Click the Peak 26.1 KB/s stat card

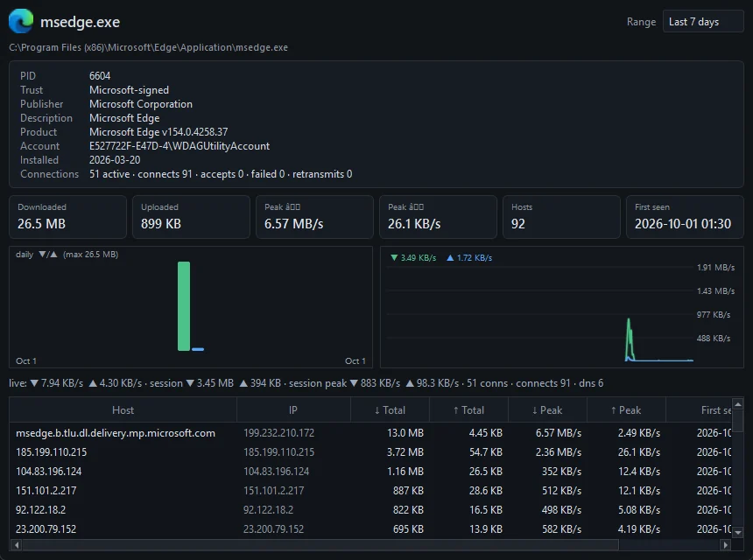coord(438,217)
